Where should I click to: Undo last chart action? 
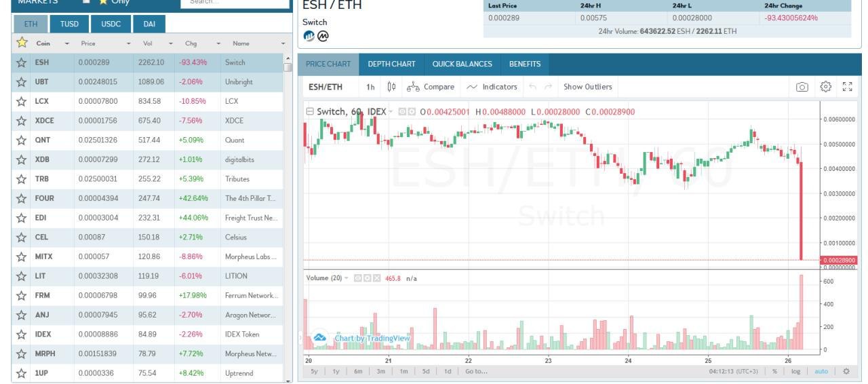532,87
